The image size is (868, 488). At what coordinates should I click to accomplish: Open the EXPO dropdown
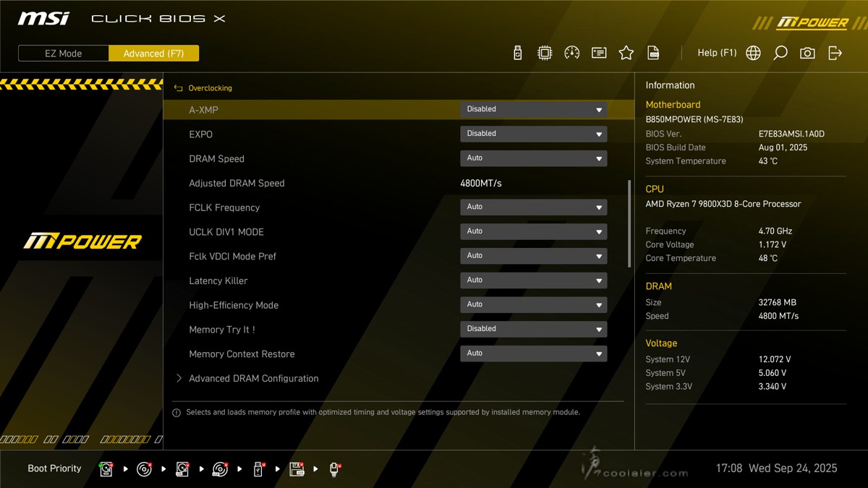click(x=534, y=134)
